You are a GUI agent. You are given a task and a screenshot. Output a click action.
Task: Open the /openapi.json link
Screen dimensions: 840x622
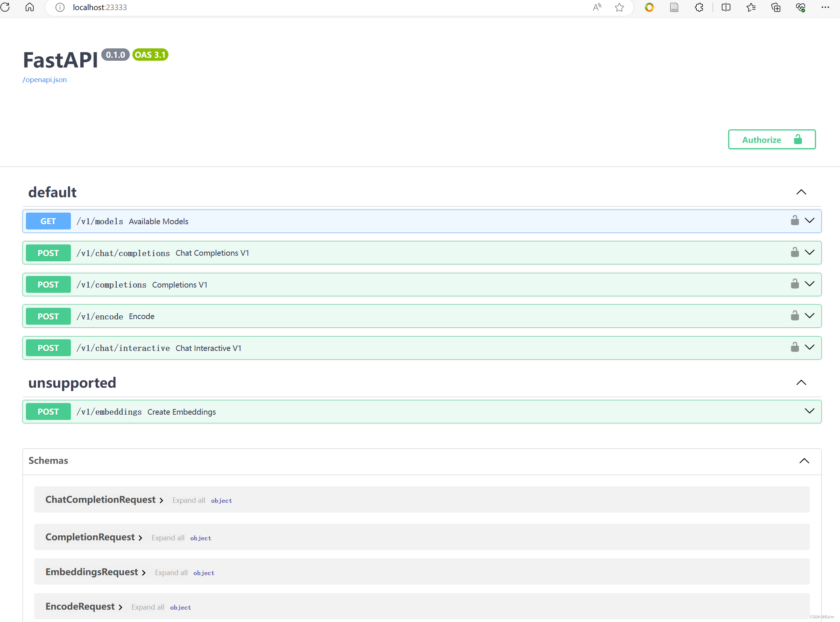(44, 79)
